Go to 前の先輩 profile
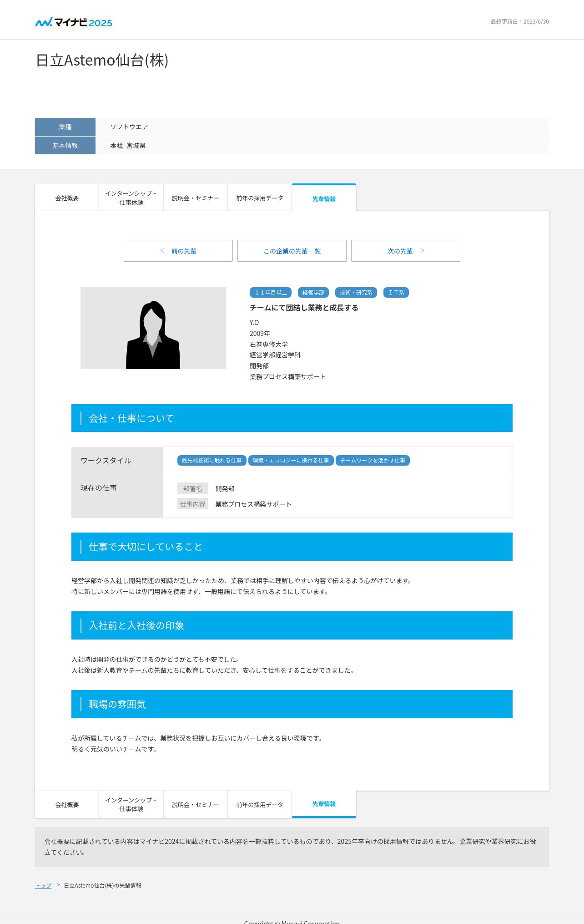The height and width of the screenshot is (924, 584). click(178, 251)
